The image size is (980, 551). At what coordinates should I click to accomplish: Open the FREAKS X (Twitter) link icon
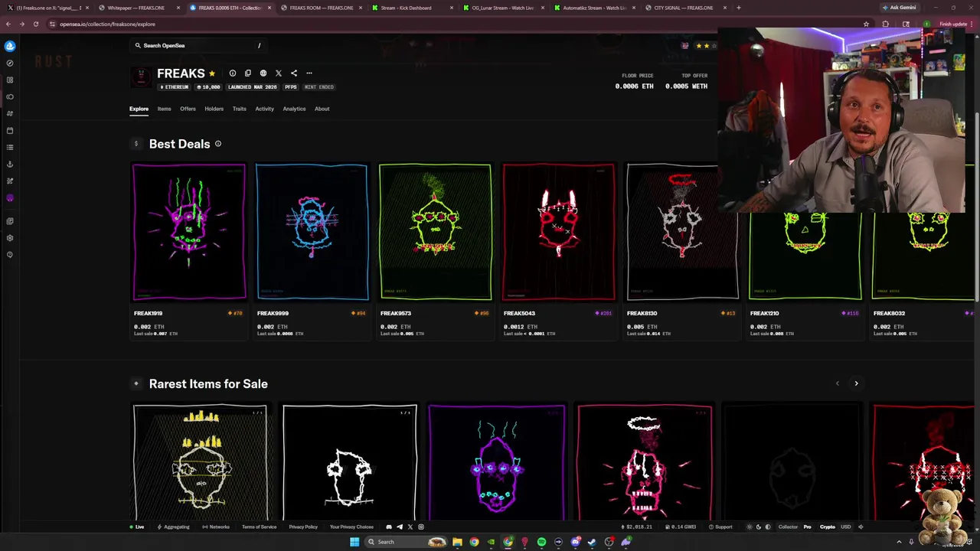point(279,73)
